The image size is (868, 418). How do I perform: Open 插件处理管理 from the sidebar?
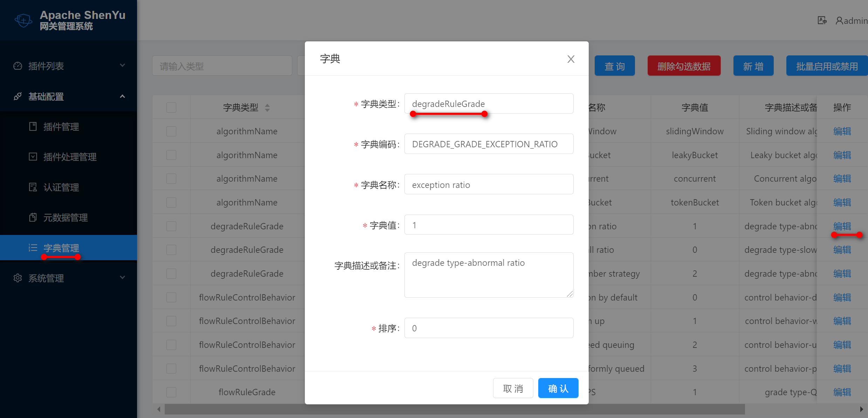[70, 157]
